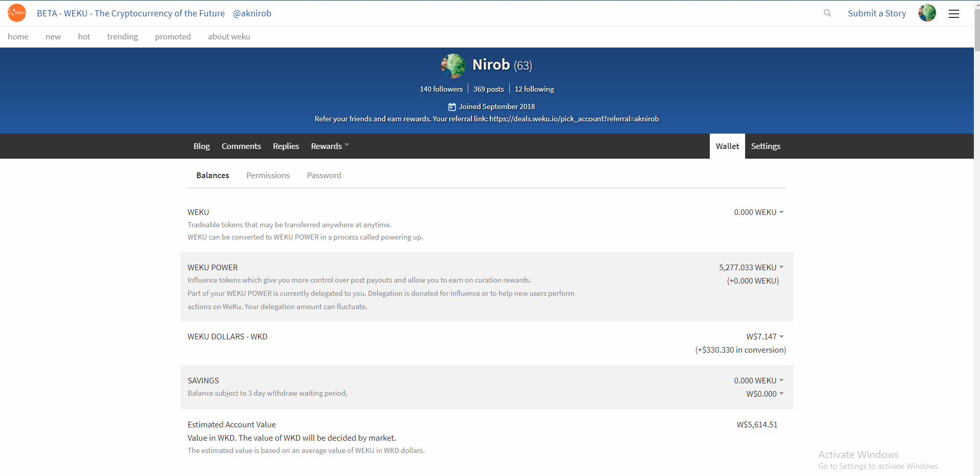View the 140 followers list
Image resolution: width=980 pixels, height=476 pixels.
pyautogui.click(x=441, y=89)
